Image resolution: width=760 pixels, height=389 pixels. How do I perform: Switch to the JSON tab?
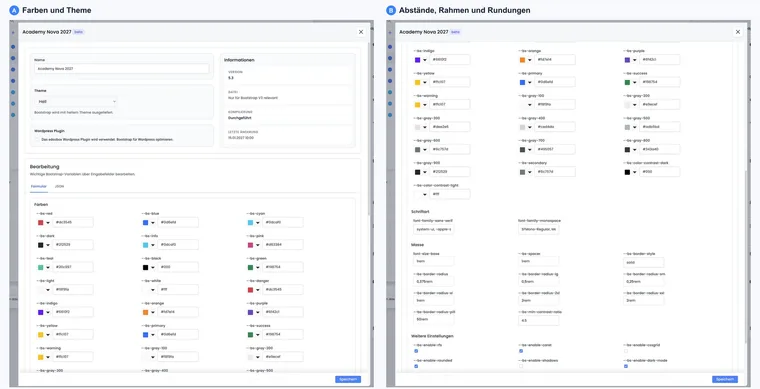point(60,186)
